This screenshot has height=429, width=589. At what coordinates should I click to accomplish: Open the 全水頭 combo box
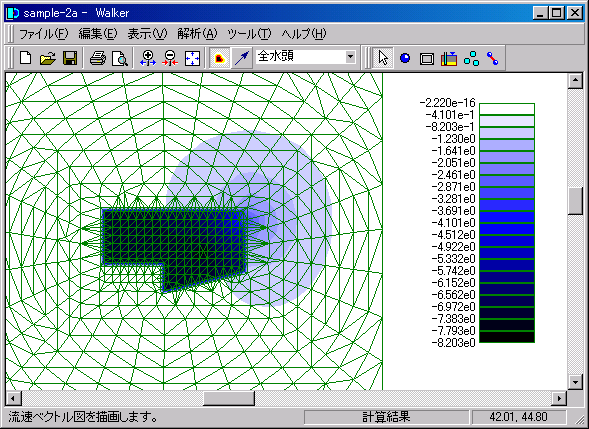point(306,57)
